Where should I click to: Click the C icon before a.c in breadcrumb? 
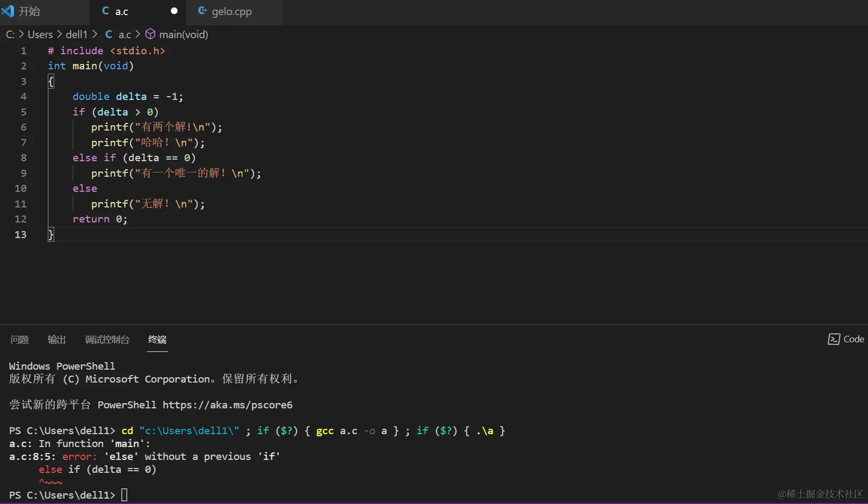pyautogui.click(x=108, y=34)
